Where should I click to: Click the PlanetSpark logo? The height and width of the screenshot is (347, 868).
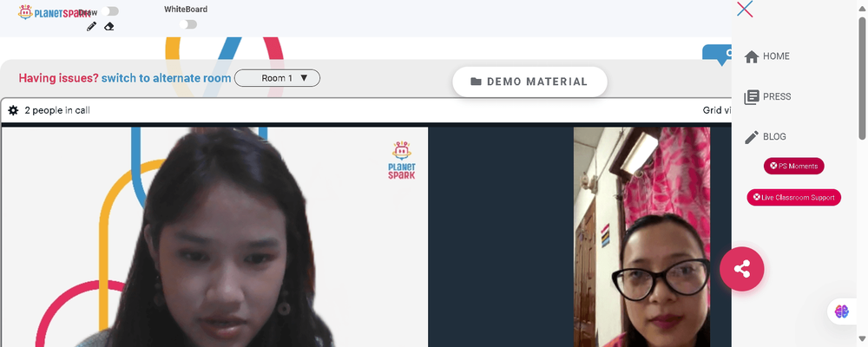(54, 12)
